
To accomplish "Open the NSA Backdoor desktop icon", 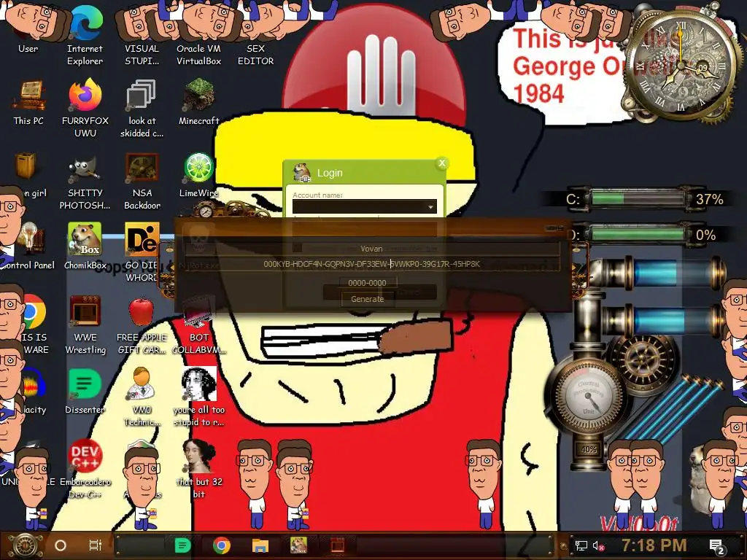I will tap(142, 181).
